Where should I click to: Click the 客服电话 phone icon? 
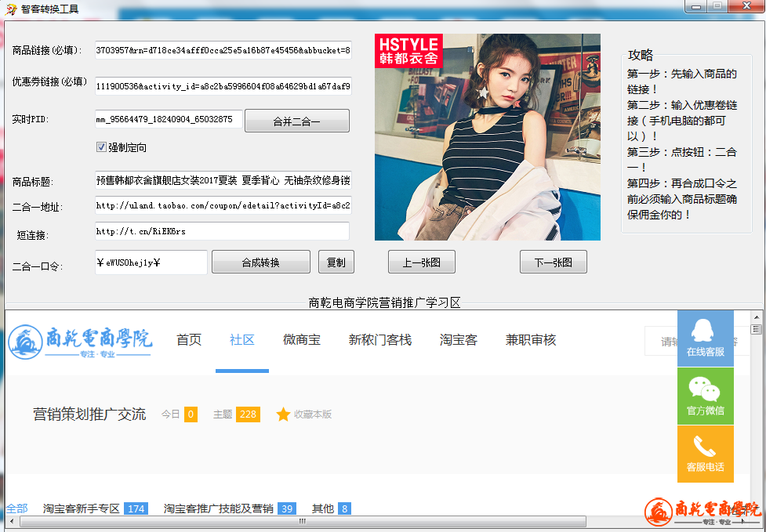coord(705,446)
